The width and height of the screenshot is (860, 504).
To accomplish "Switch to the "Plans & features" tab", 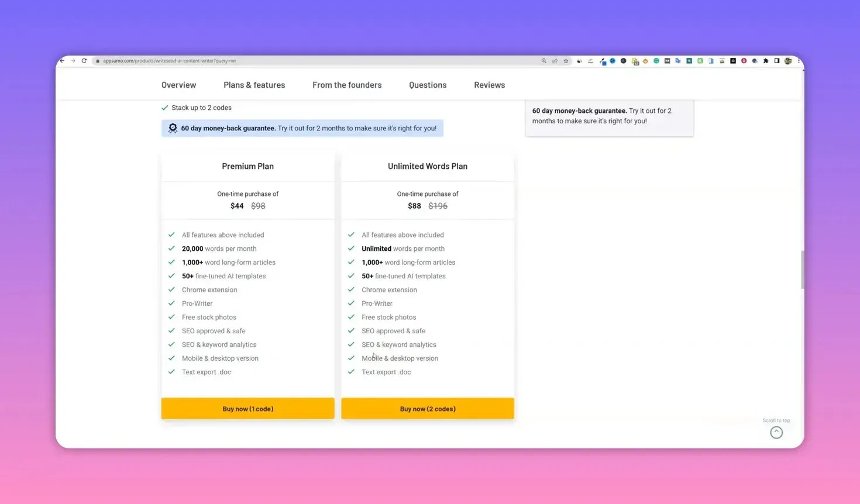I will pos(254,85).
